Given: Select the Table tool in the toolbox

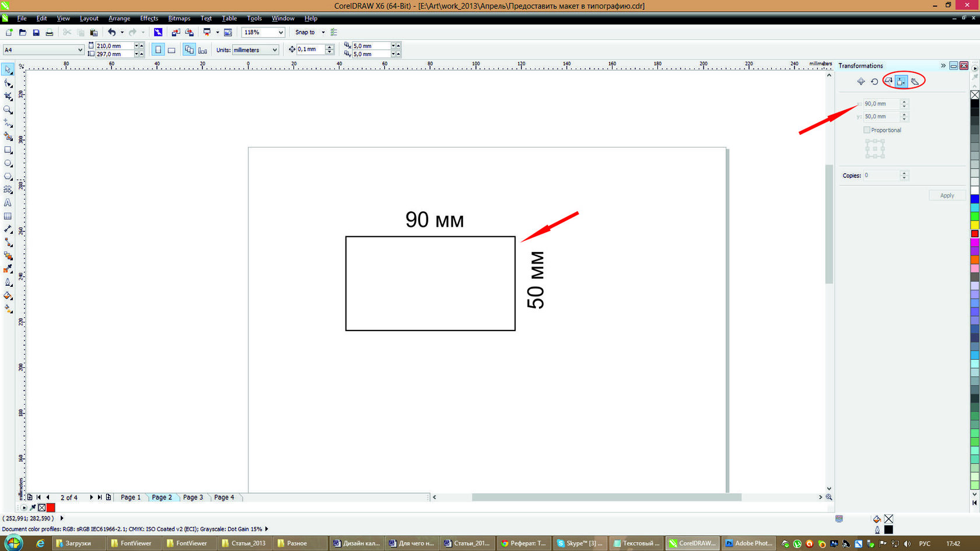Looking at the screenshot, I should (8, 216).
